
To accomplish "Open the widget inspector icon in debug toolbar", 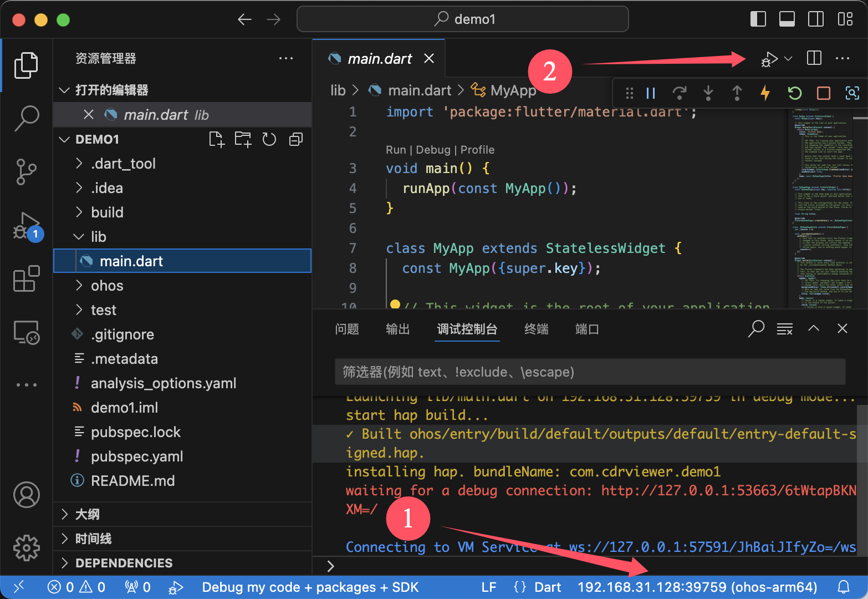I will tap(852, 93).
